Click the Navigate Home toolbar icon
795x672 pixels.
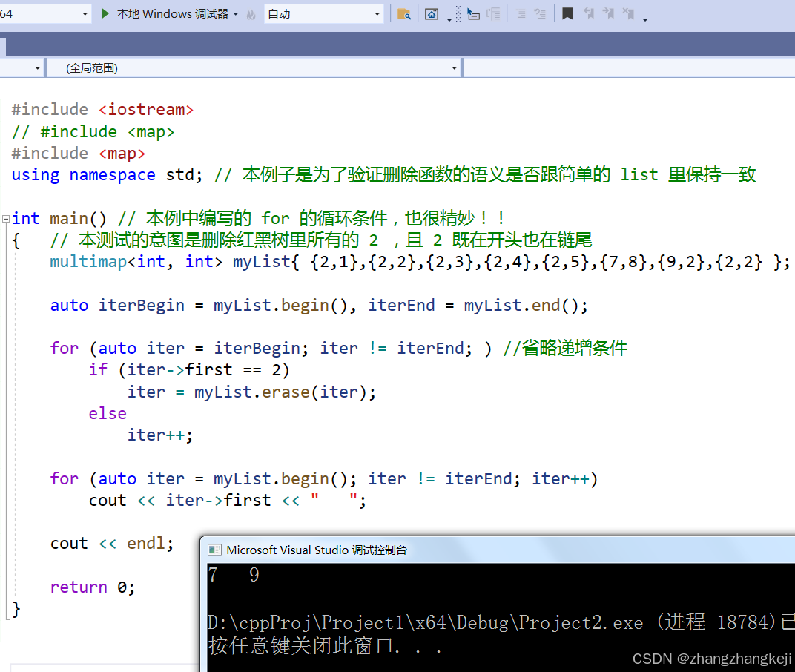[x=432, y=13]
